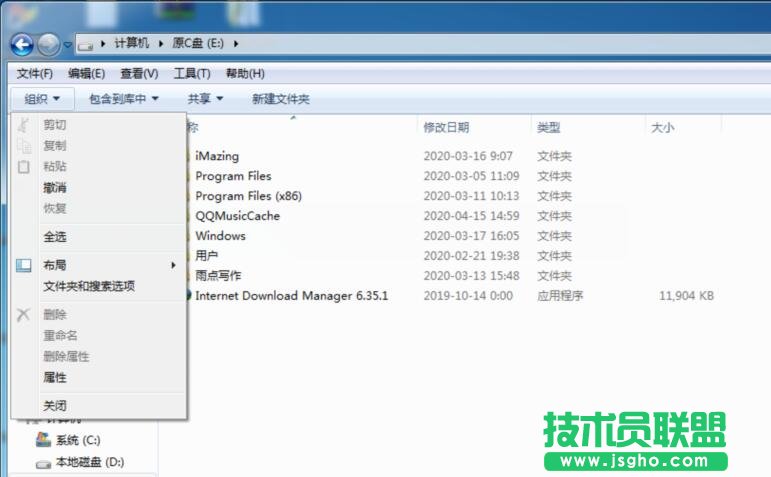Select the iMazing folder
771x477 pixels.
coord(217,156)
